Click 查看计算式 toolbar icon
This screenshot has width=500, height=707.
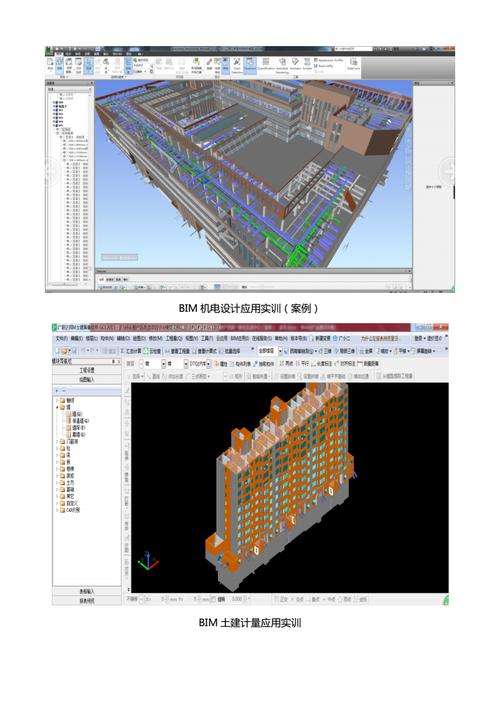point(205,351)
